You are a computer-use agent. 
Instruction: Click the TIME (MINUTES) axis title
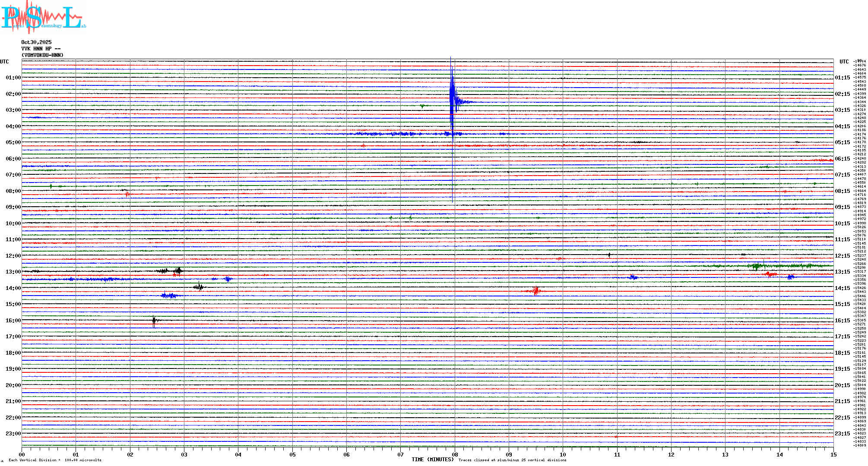[433, 460]
